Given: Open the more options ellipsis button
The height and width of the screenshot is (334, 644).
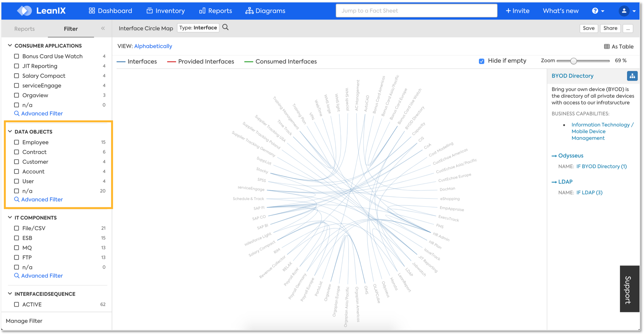Looking at the screenshot, I should (x=628, y=28).
